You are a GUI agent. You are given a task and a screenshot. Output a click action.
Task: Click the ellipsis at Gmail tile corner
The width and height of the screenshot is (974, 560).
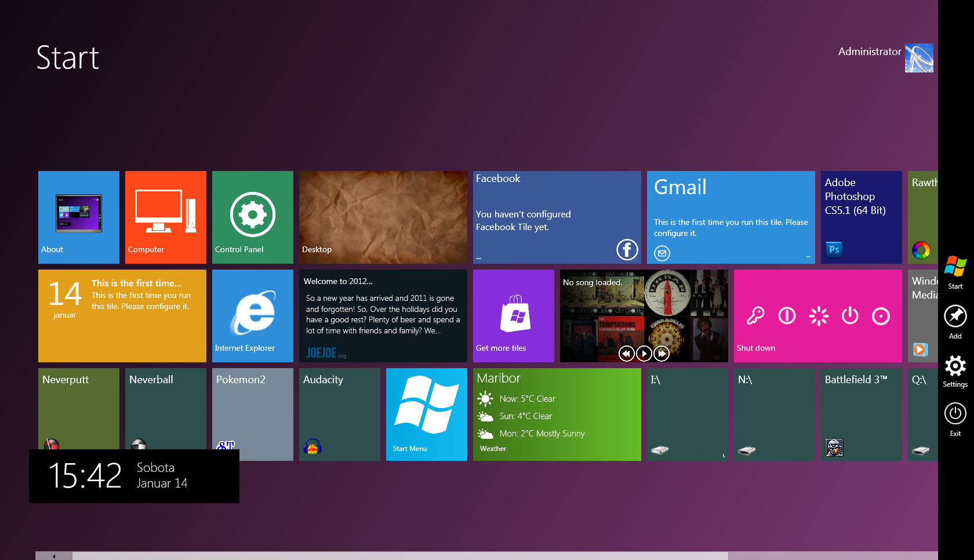click(808, 257)
